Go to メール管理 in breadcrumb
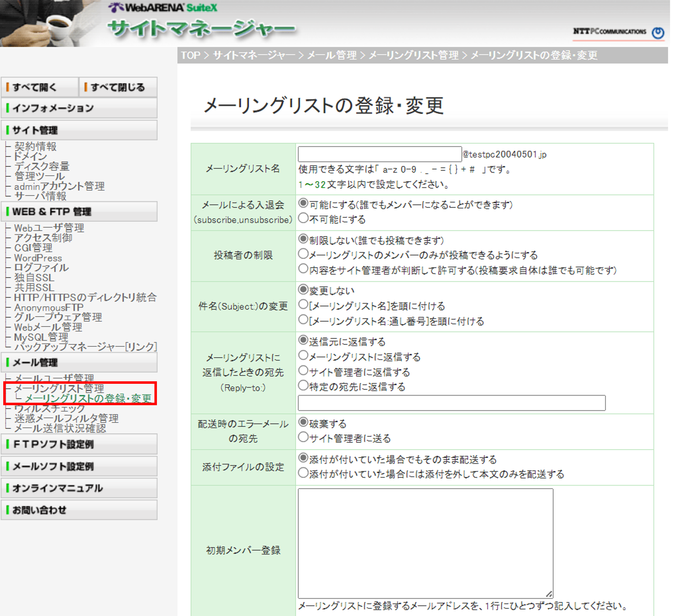Screen dimensions: 674x616 pyautogui.click(x=332, y=56)
